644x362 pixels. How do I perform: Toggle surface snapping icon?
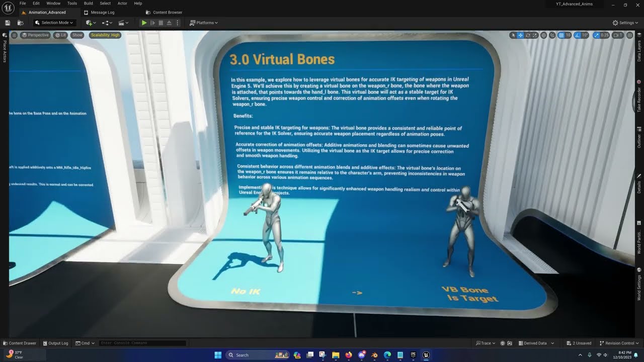[552, 35]
